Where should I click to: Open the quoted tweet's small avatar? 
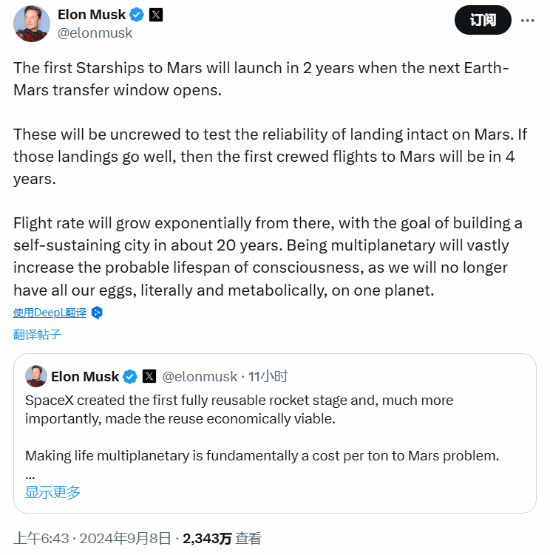pyautogui.click(x=36, y=376)
